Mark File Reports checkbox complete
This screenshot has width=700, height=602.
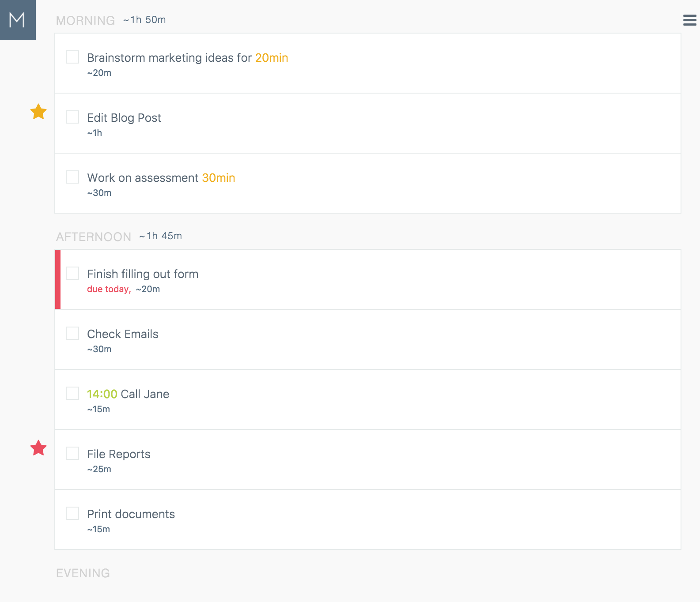[x=72, y=453]
